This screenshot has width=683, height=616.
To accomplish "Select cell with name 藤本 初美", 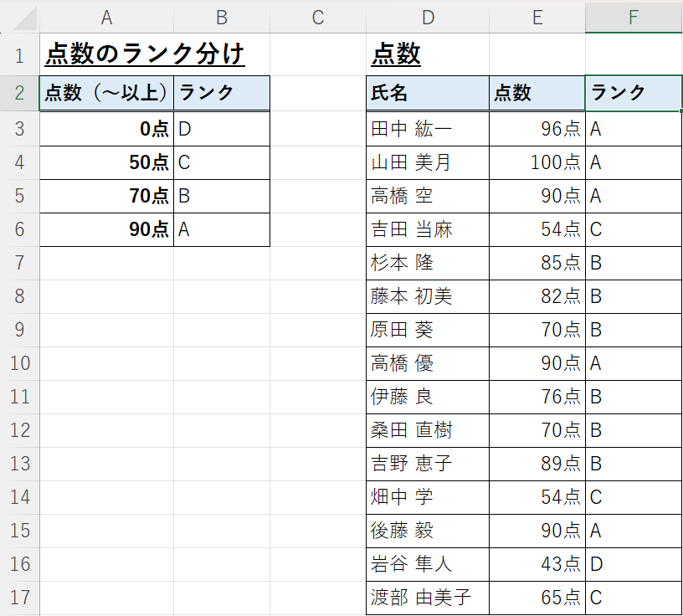I will pos(428,296).
